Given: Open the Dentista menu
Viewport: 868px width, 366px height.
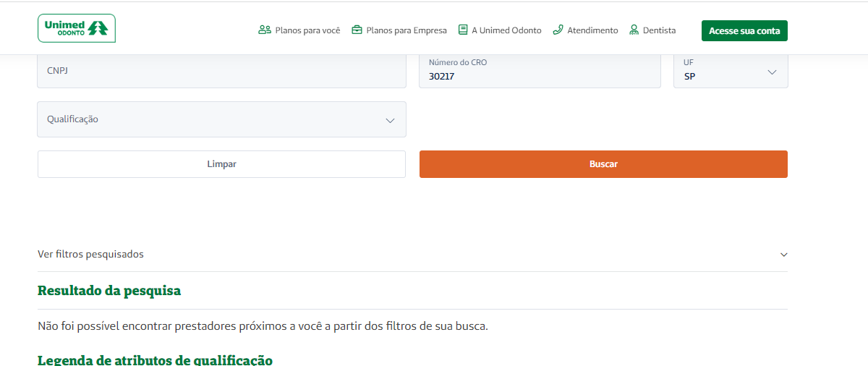Looking at the screenshot, I should point(659,30).
